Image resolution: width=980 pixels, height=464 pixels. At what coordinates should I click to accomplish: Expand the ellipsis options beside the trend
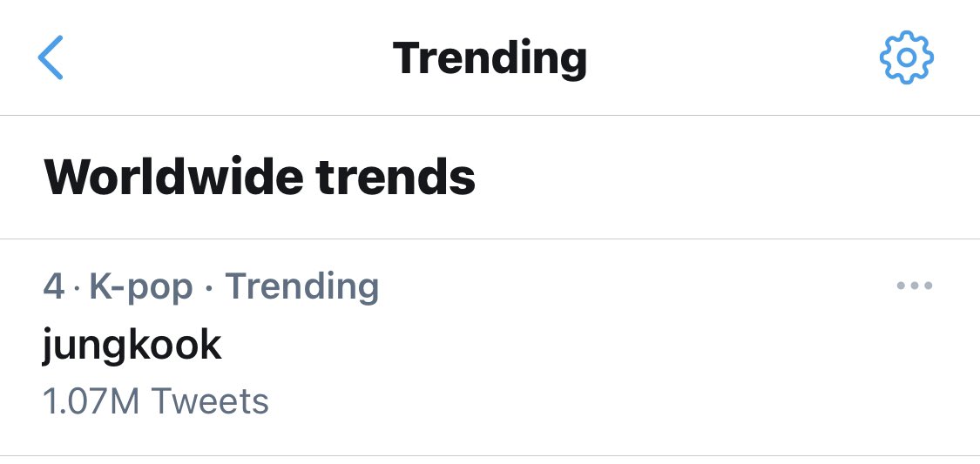pos(915,286)
